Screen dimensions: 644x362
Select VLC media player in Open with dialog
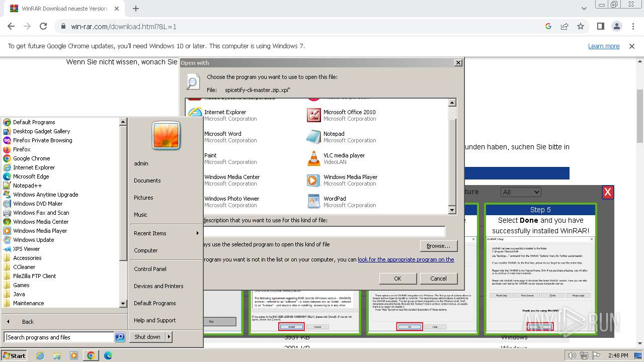pos(344,158)
